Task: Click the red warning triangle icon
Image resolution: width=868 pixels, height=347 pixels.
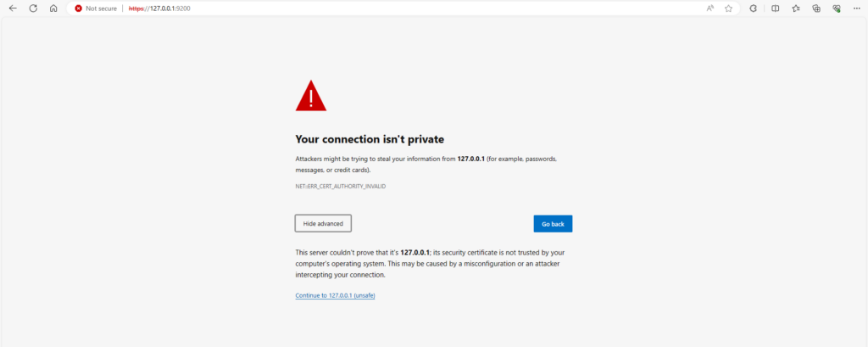Action: (311, 96)
